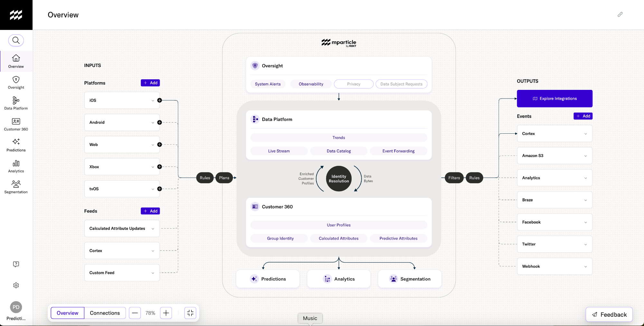Open Calculated Attributes in Customer 360
This screenshot has height=326, width=644.
(x=339, y=238)
